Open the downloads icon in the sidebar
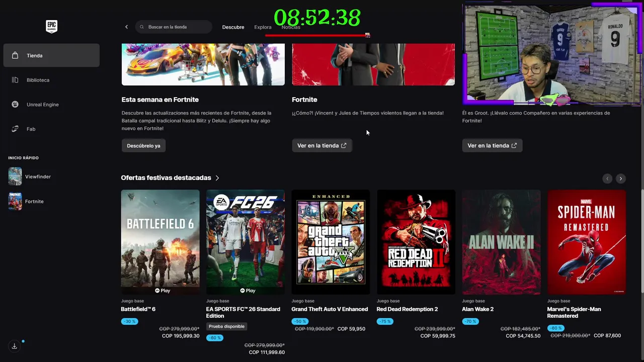Screen dimensions: 644x362 point(15,346)
